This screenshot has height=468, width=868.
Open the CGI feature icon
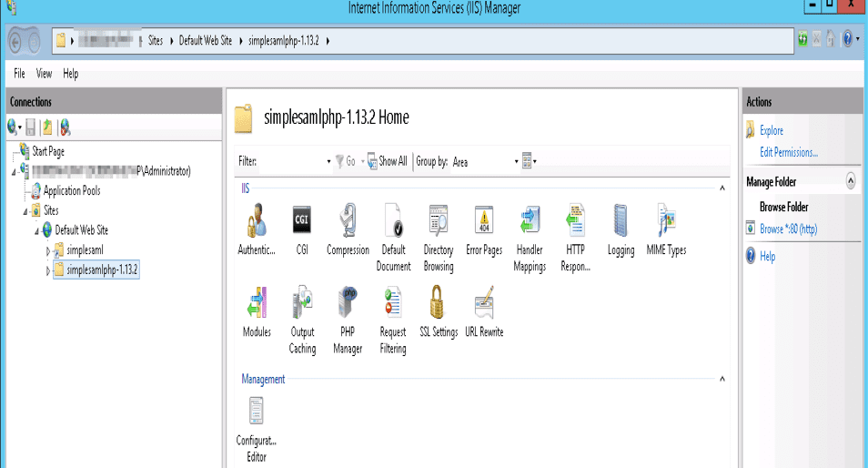click(x=302, y=221)
